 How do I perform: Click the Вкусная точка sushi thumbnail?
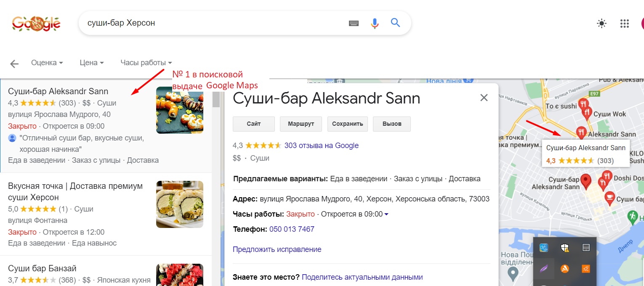click(x=180, y=204)
